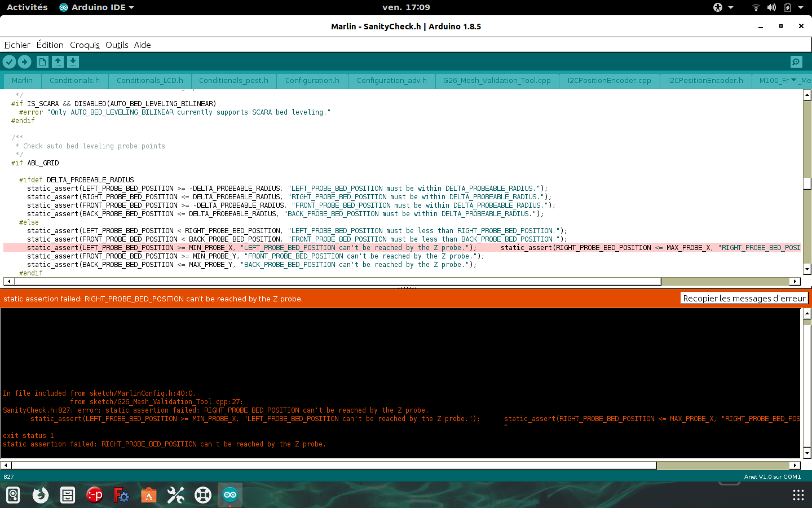Click the 'SanityCheck.h:827: error' console line
Viewport: 812px width, 508px height.
tap(215, 410)
